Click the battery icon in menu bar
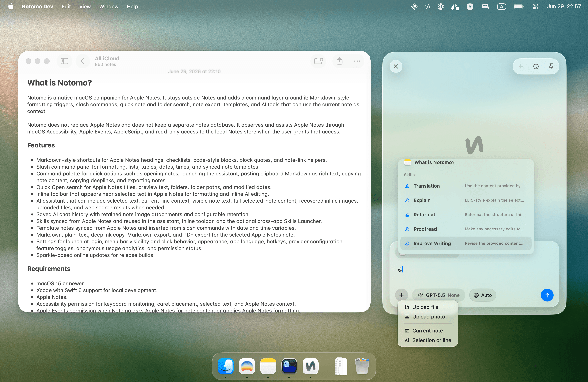This screenshot has width=588, height=382. [x=518, y=7]
